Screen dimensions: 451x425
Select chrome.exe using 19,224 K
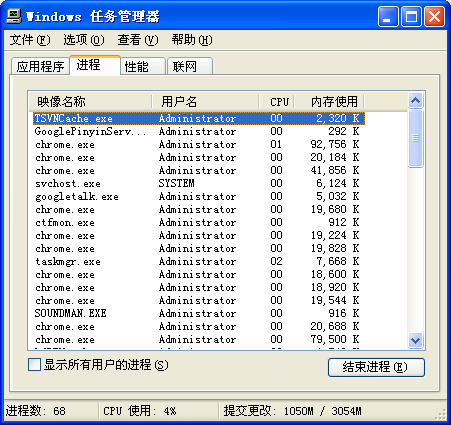pos(199,235)
